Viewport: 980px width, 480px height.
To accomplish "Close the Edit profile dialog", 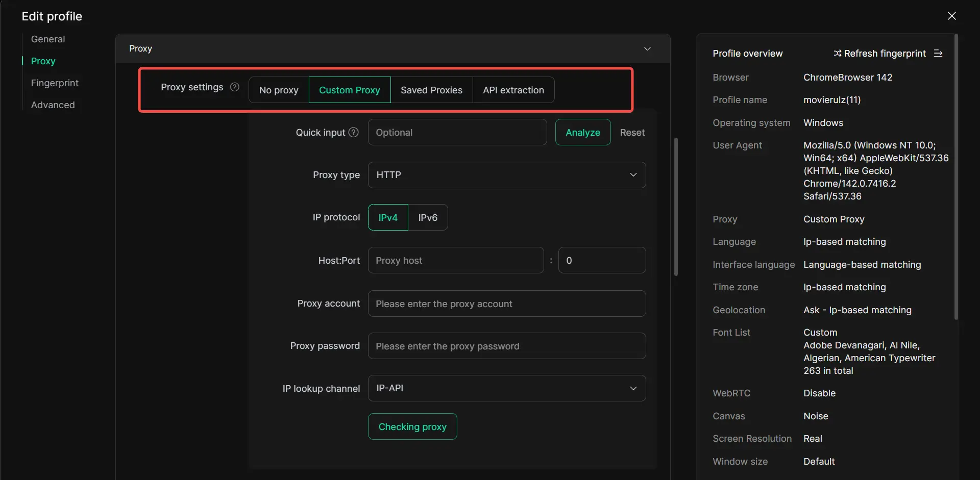I will tap(951, 16).
